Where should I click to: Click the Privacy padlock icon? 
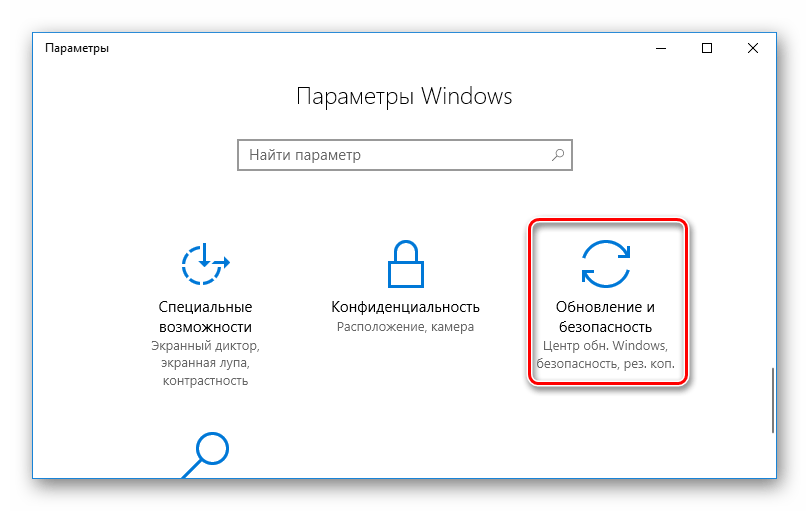406,264
